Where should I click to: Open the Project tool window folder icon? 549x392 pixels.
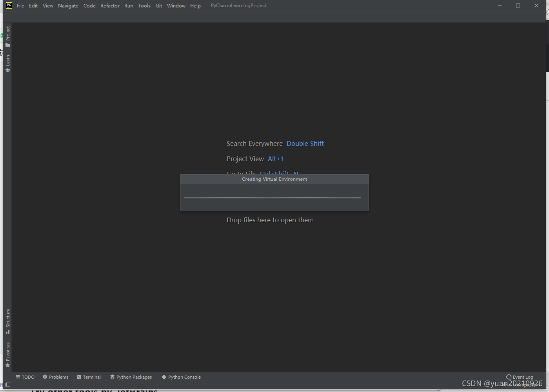point(8,44)
